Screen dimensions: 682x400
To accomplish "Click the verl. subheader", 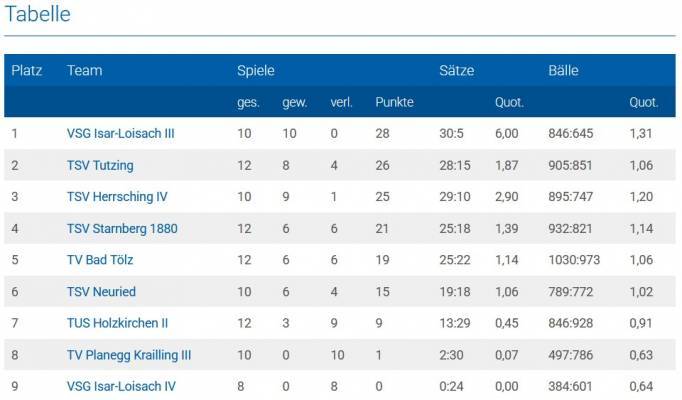I will (342, 102).
